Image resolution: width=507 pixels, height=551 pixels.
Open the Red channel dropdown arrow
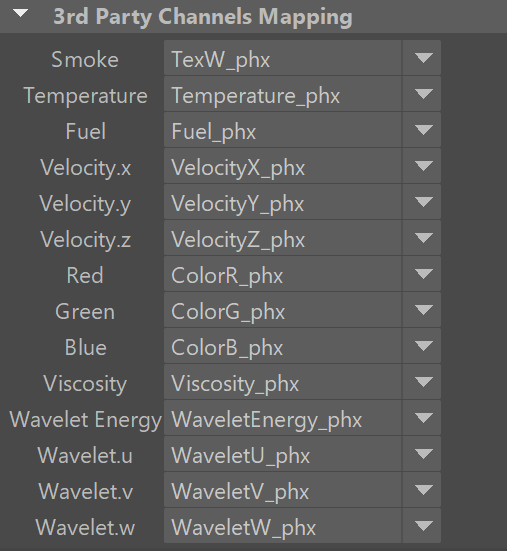click(x=422, y=274)
